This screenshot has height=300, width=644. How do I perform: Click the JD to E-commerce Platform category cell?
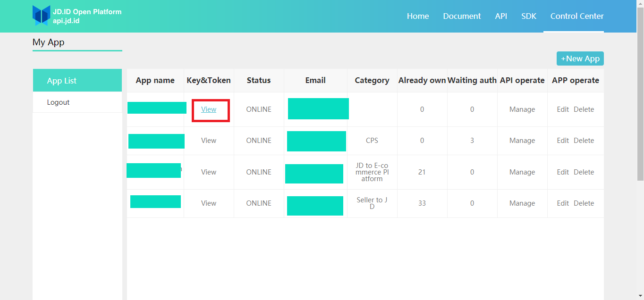(x=372, y=172)
